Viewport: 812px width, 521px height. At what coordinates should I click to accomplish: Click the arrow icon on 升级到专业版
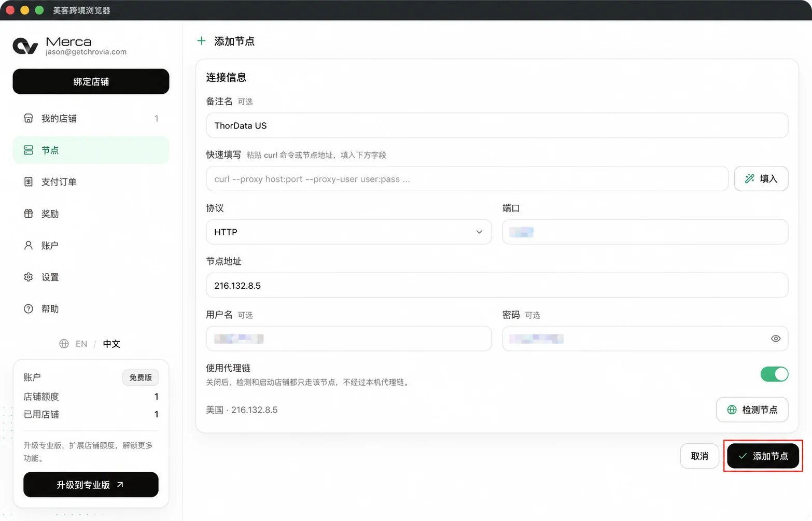pos(120,485)
